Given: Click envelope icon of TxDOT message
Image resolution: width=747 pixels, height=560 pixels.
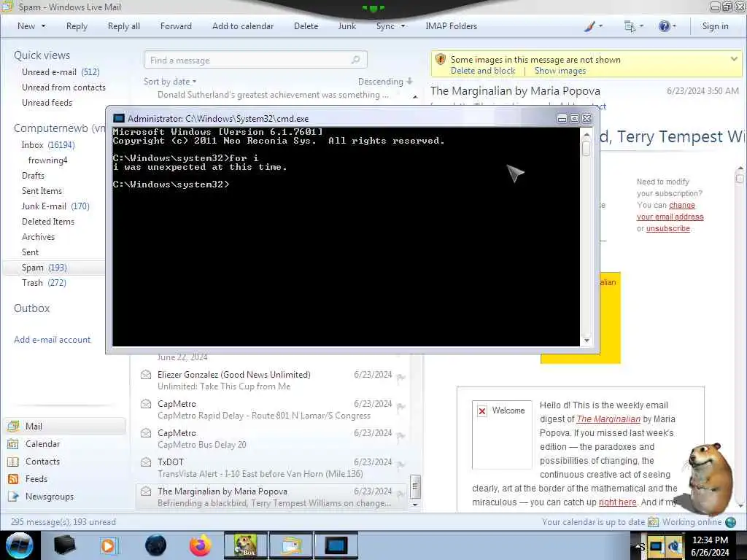Looking at the screenshot, I should [146, 462].
